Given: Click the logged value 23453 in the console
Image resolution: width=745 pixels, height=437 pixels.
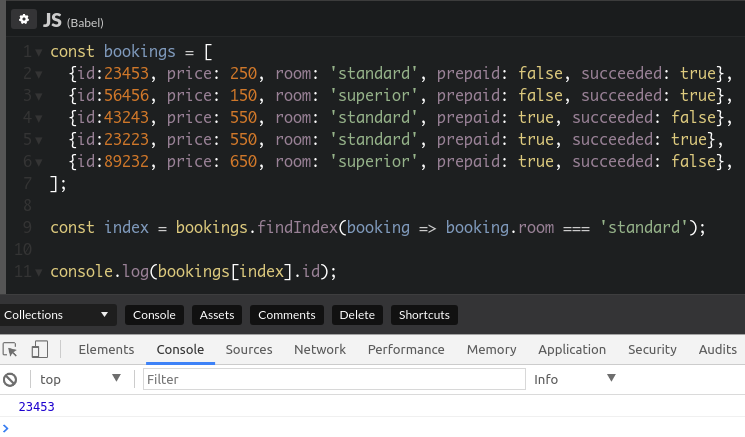Looking at the screenshot, I should 37,407.
